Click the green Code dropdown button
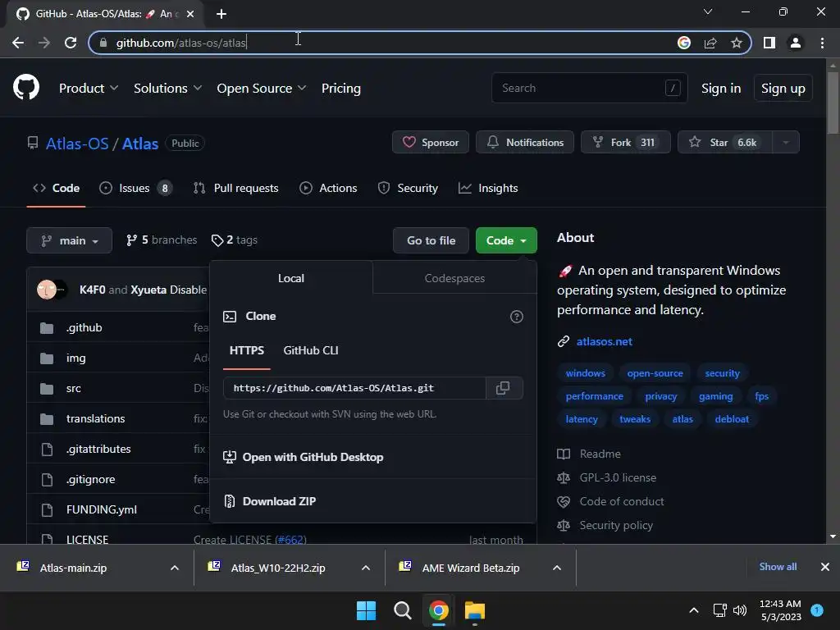Viewport: 840px width, 630px height. [506, 240]
